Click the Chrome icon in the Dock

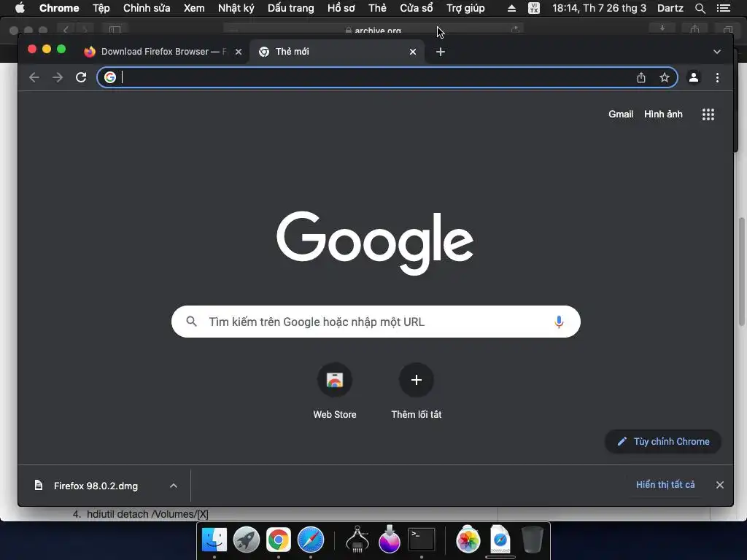278,540
